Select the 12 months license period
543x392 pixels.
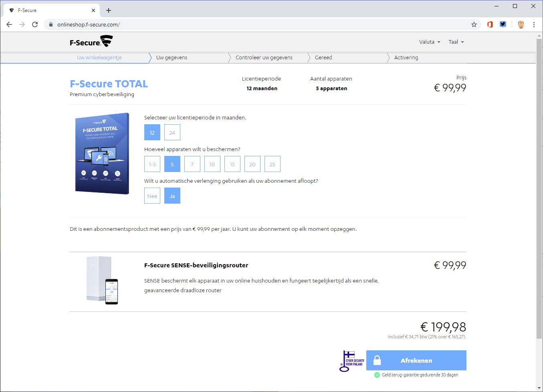pyautogui.click(x=152, y=132)
